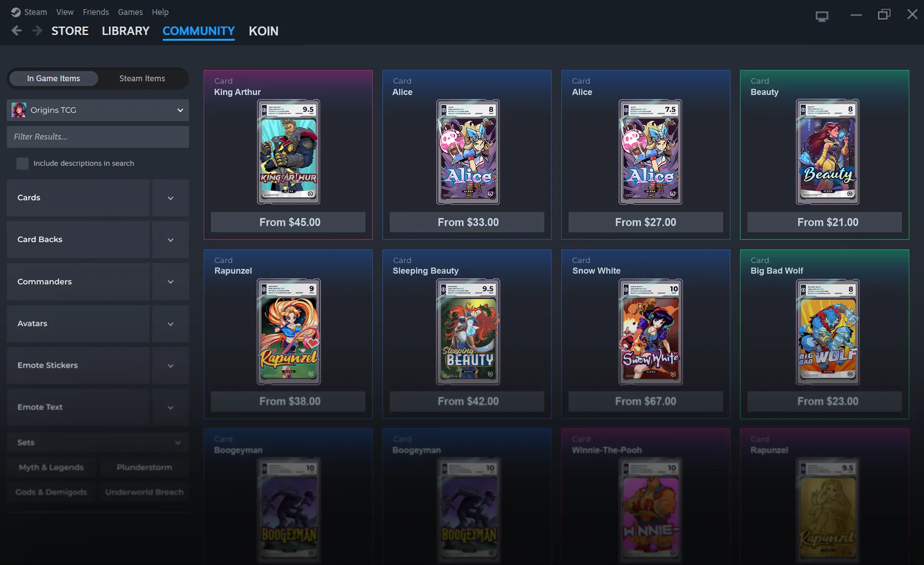The height and width of the screenshot is (565, 924).
Task: Switch to the COMMUNITY tab
Action: [199, 31]
